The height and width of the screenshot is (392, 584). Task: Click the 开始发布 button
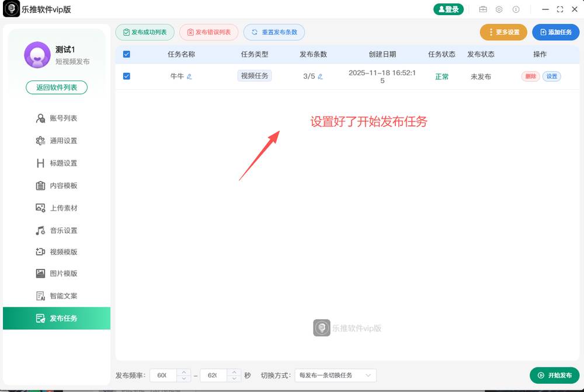pyautogui.click(x=554, y=375)
